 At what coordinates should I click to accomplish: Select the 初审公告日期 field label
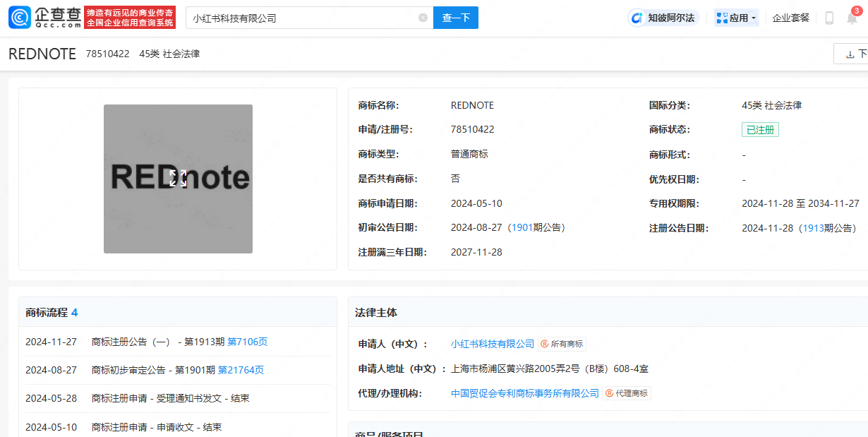387,227
